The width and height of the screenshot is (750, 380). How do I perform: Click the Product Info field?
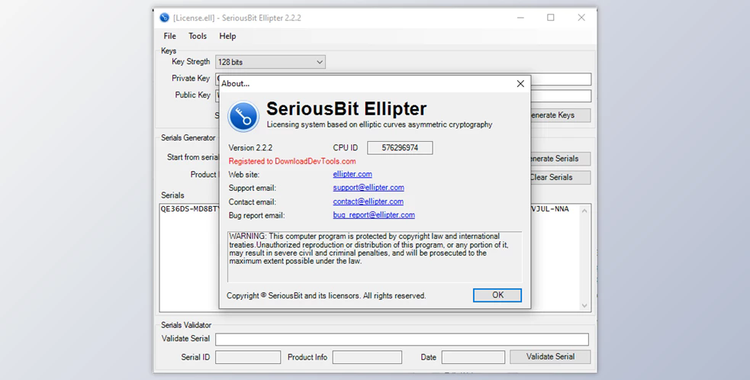367,357
